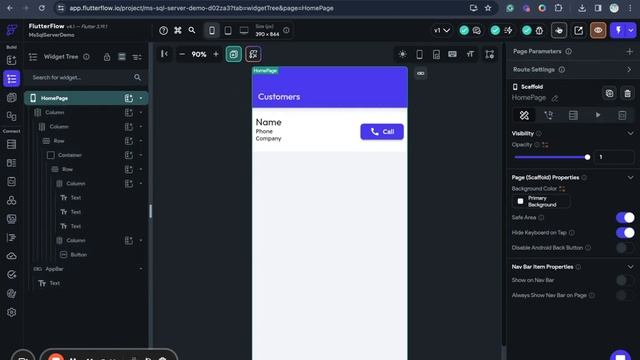Viewport: 640px width, 360px height.
Task: Click the browser address bar URL
Action: pos(201,8)
